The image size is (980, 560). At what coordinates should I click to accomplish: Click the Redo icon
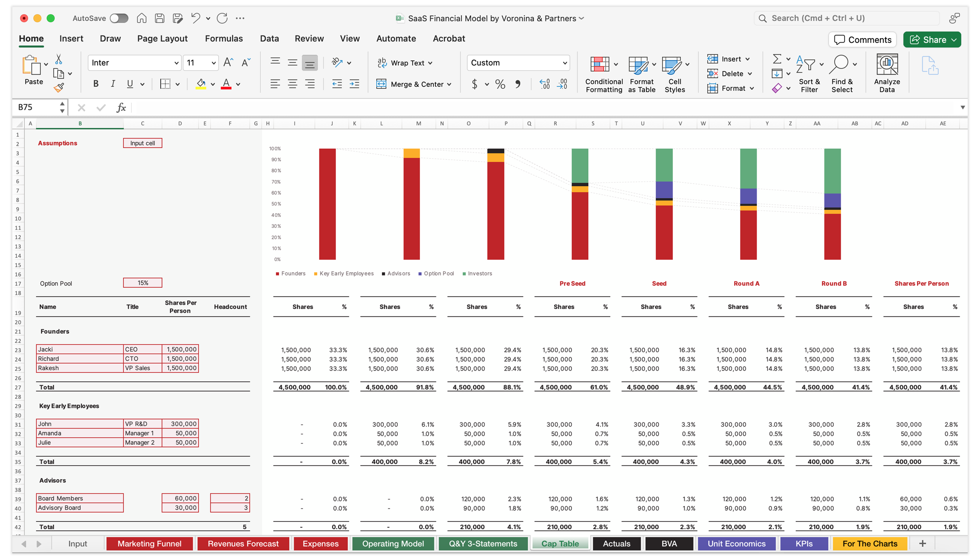(222, 18)
